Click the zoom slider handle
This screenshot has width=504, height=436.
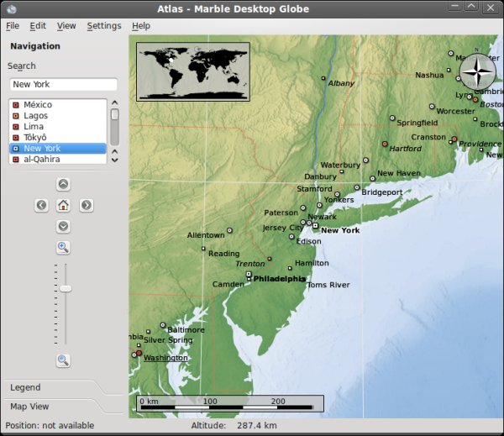point(65,288)
